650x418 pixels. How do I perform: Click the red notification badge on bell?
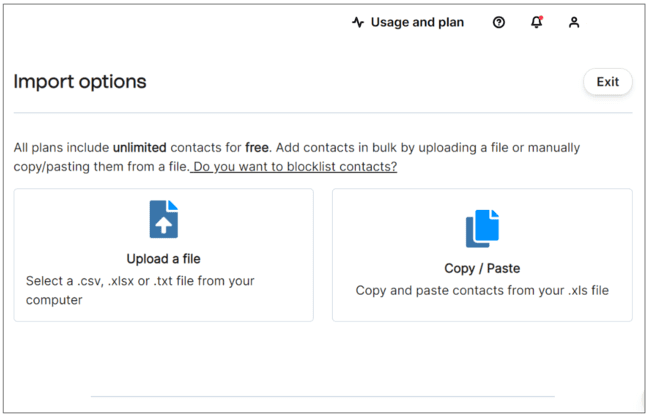[541, 18]
